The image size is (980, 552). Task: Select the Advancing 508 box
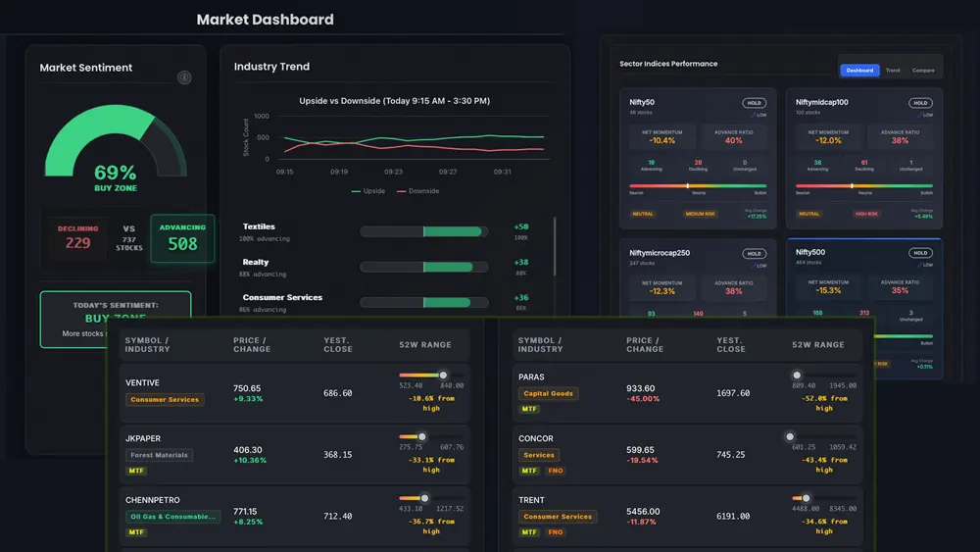[x=182, y=238]
